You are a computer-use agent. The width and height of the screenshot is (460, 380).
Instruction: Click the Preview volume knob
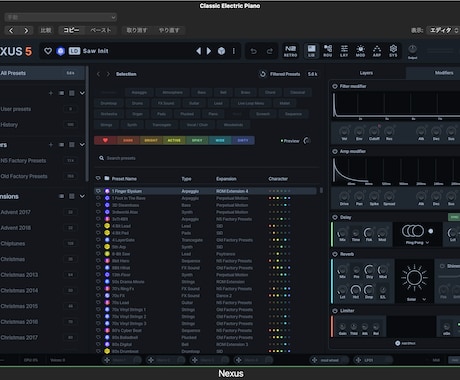coord(306,141)
